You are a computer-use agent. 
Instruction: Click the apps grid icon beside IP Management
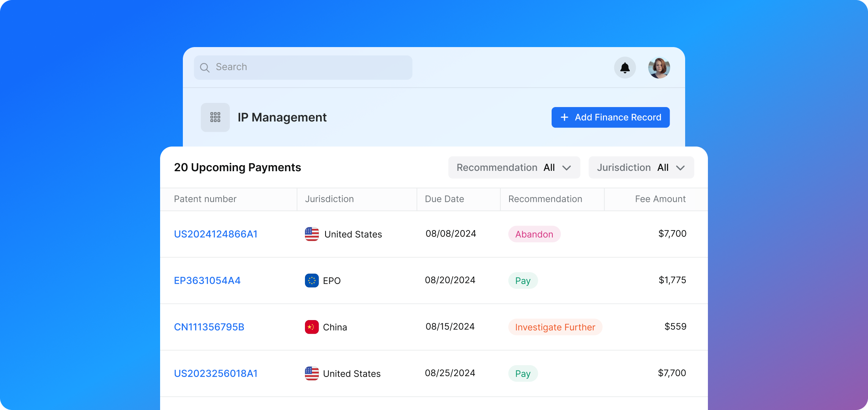coord(215,117)
